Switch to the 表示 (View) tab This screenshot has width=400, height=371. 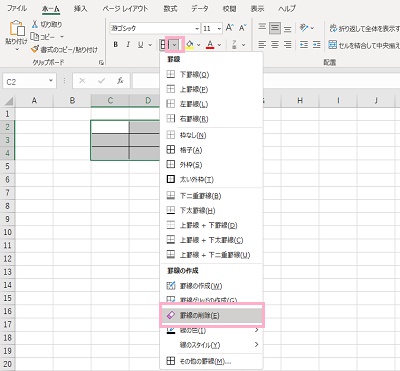point(257,9)
